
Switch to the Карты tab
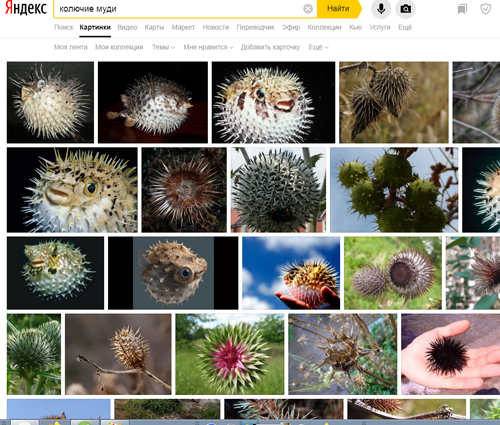[x=154, y=27]
